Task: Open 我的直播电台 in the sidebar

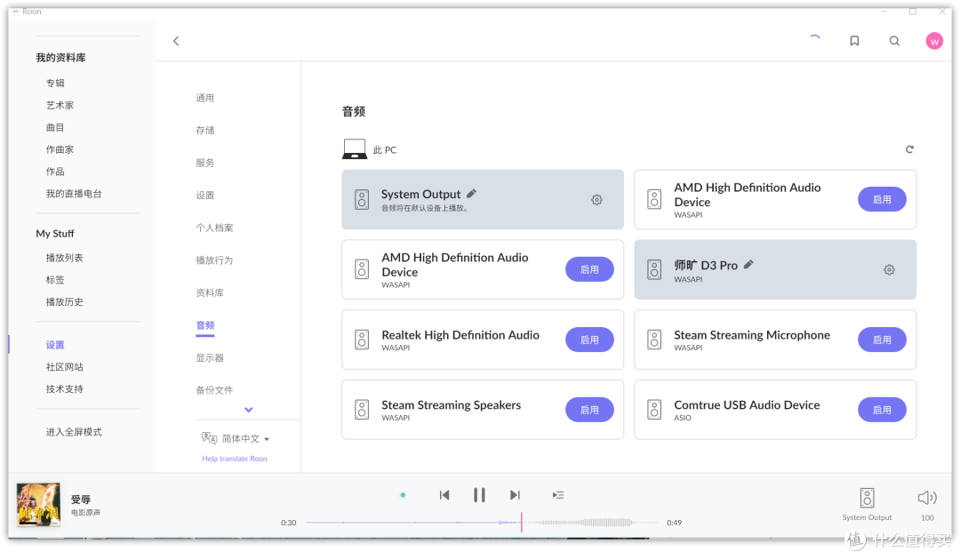Action: [74, 194]
